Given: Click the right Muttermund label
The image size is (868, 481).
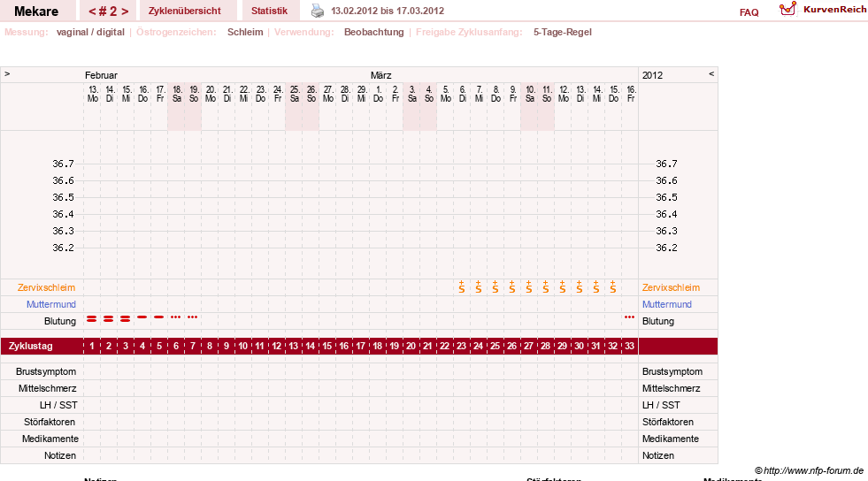Looking at the screenshot, I should (x=667, y=304).
